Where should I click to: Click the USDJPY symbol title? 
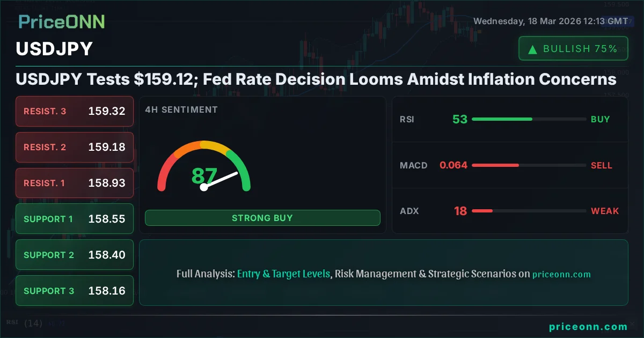point(54,49)
